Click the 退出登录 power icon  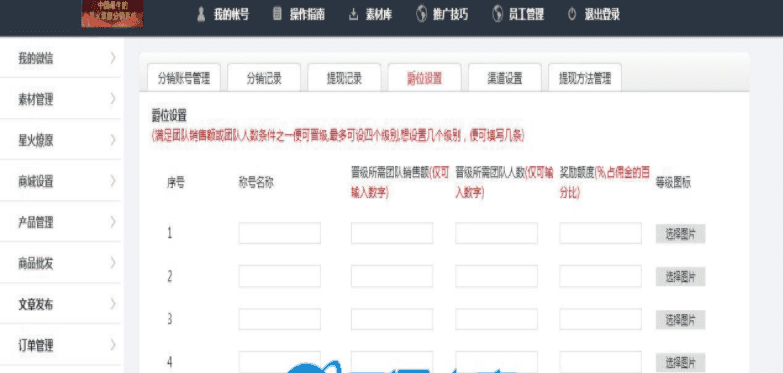pos(573,14)
